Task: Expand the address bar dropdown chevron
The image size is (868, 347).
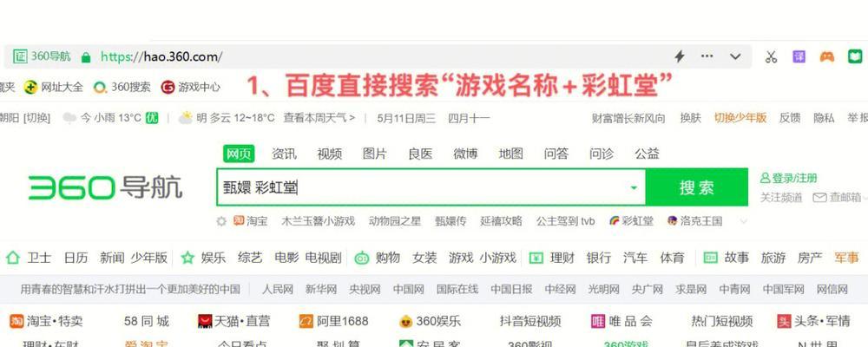Action: [x=735, y=56]
